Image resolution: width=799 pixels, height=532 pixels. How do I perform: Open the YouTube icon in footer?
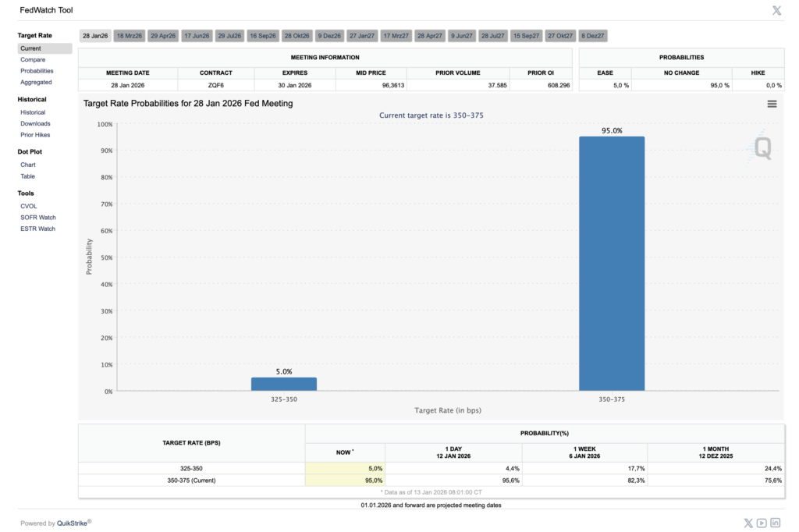tap(762, 523)
